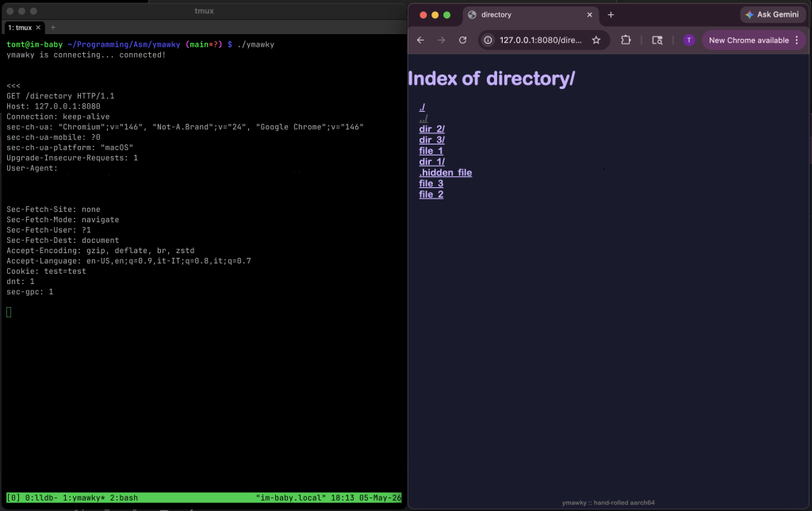Click the GET /directory HTTP/1.1 line

60,96
